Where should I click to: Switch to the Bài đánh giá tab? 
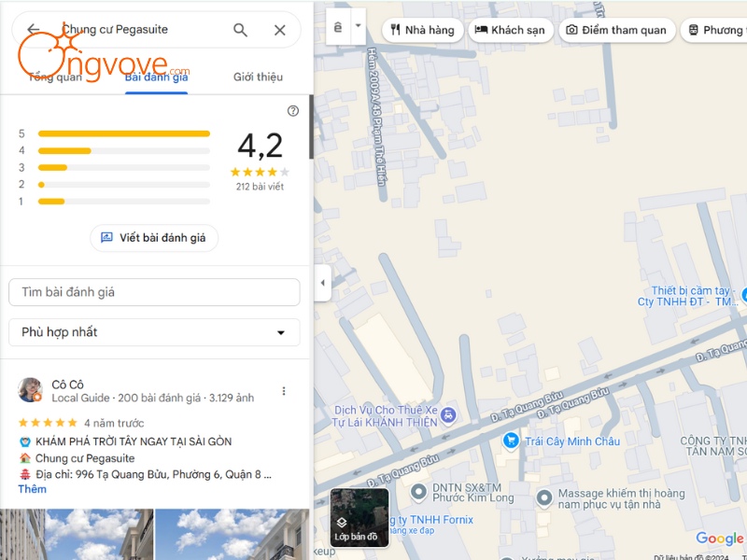[156, 77]
